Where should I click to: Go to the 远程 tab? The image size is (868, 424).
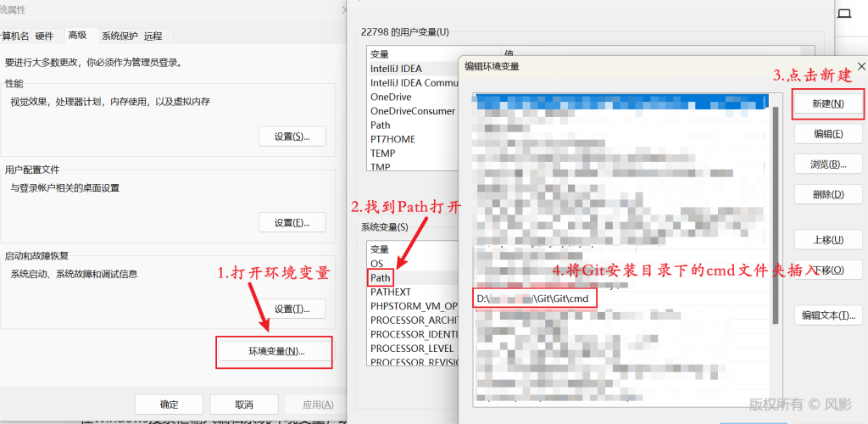[x=153, y=36]
